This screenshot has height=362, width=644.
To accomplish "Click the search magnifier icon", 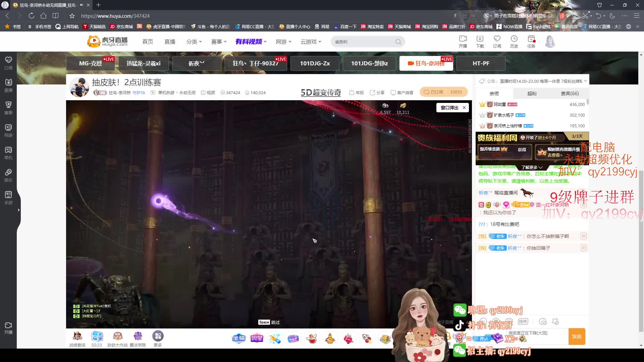I will (398, 42).
